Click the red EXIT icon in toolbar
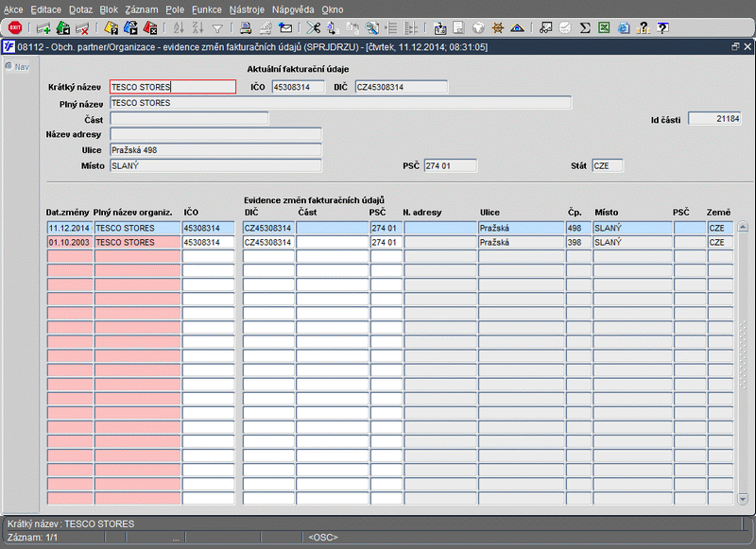Image resolution: width=756 pixels, height=549 pixels. [15, 28]
